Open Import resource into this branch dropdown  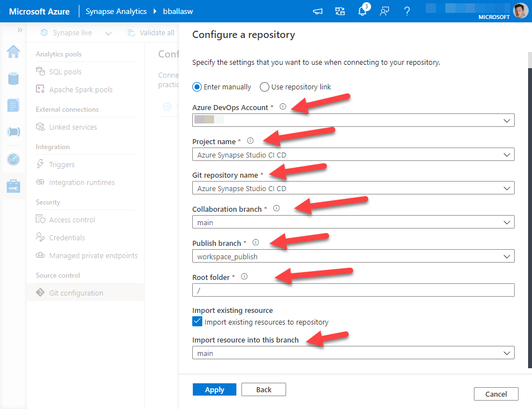pyautogui.click(x=353, y=353)
